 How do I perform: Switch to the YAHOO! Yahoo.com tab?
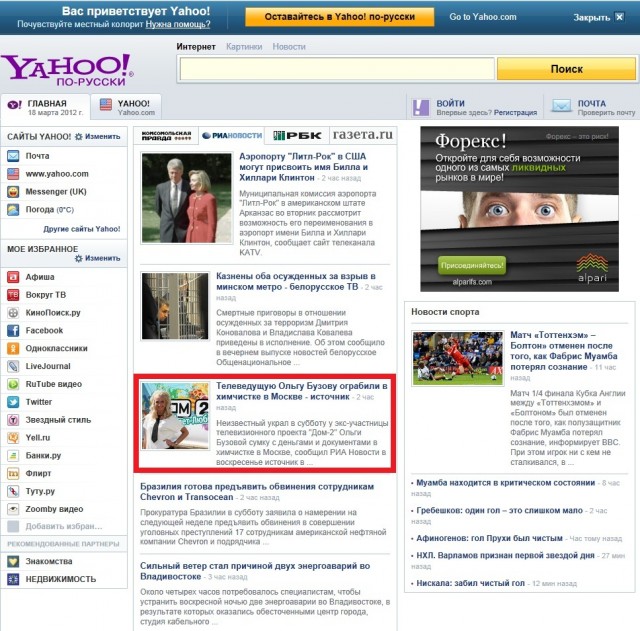pyautogui.click(x=126, y=107)
